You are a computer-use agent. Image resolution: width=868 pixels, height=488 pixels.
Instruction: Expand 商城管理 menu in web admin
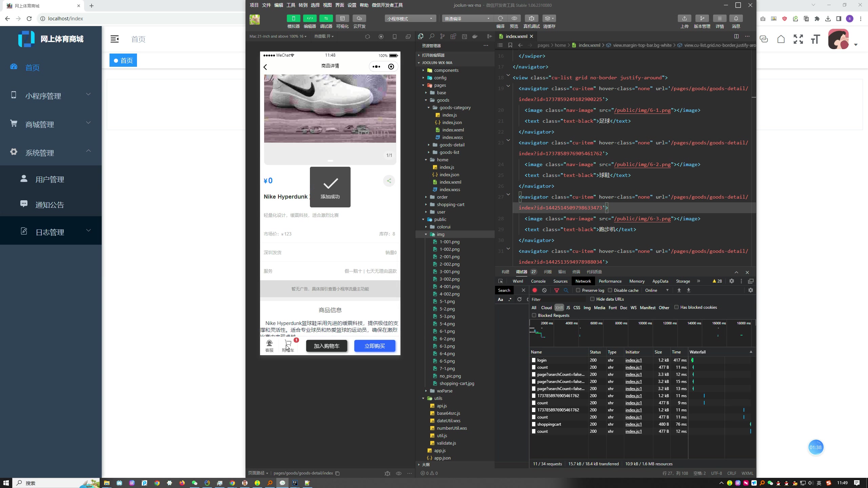tap(51, 124)
